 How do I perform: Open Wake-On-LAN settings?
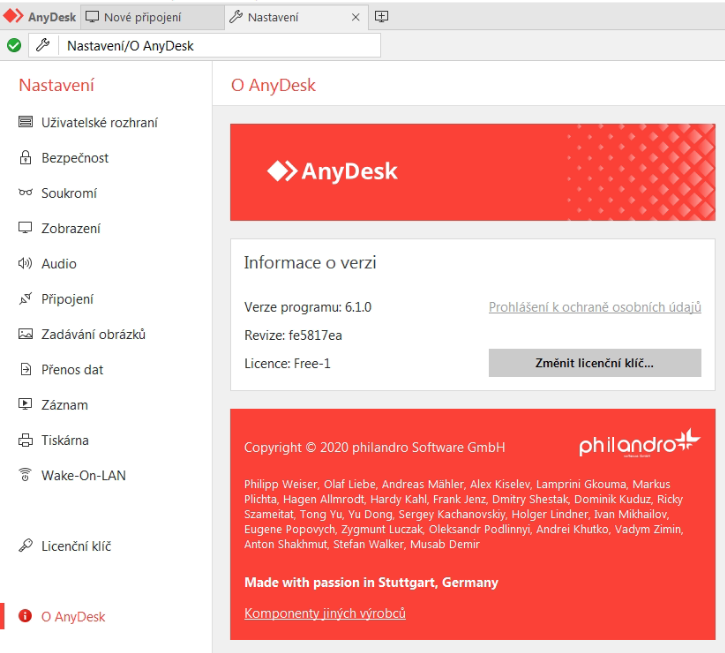(84, 475)
